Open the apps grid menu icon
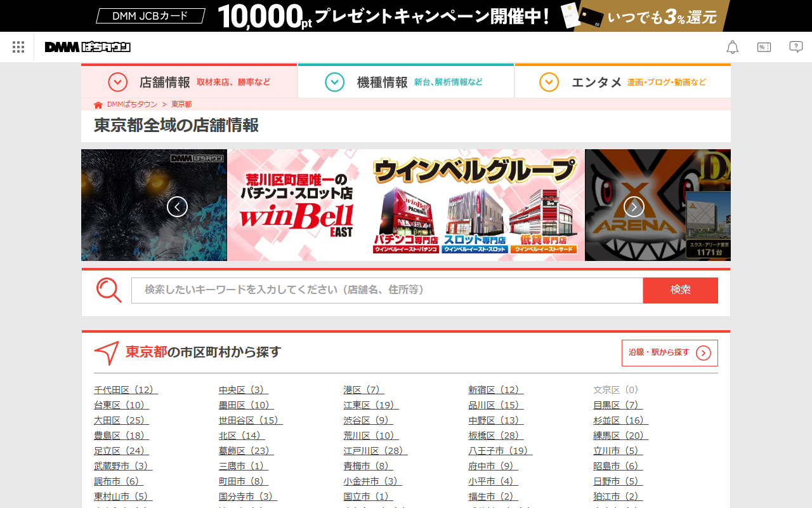 (x=18, y=47)
